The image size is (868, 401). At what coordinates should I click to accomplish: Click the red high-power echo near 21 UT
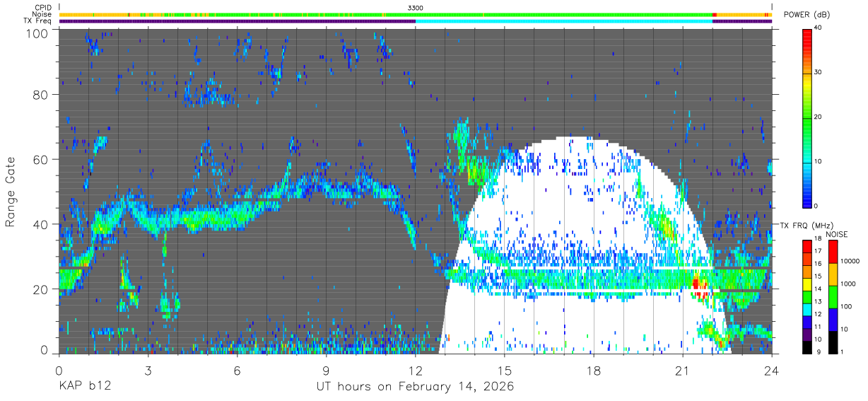point(700,286)
